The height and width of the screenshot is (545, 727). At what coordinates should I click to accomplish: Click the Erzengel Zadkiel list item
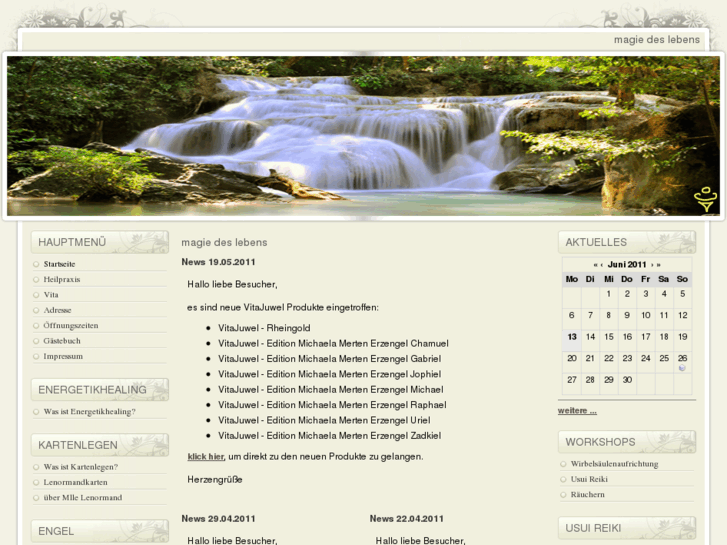[x=330, y=435]
